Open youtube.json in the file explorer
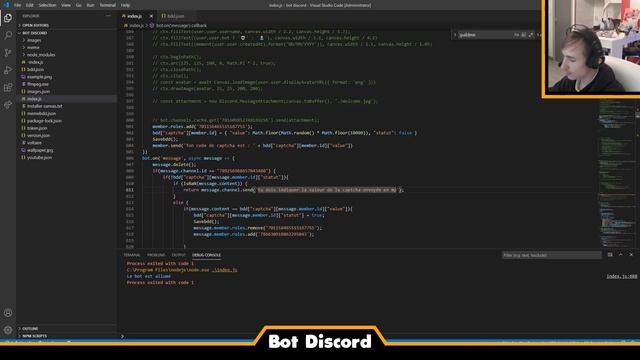The width and height of the screenshot is (640, 360). point(39,157)
